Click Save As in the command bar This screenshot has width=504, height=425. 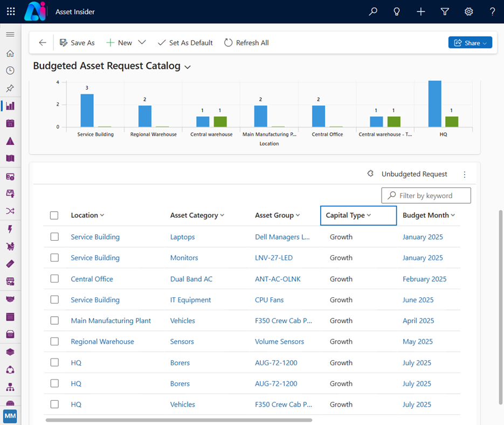(x=77, y=43)
